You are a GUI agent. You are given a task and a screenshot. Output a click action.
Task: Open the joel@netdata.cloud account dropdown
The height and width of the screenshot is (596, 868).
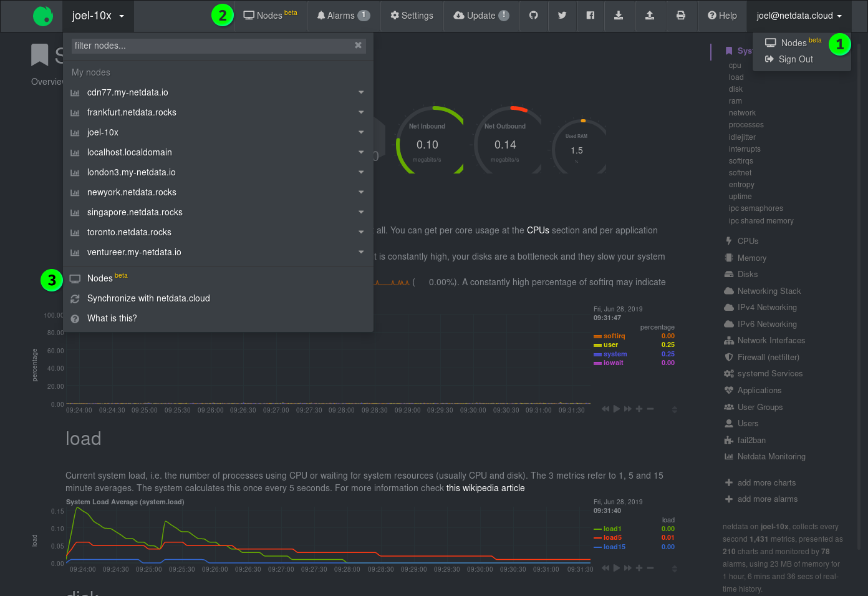point(799,16)
